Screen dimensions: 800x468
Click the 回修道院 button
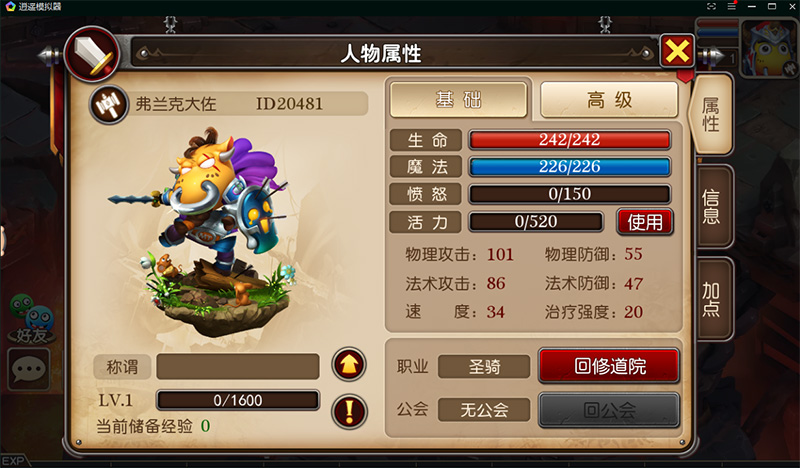pos(609,366)
